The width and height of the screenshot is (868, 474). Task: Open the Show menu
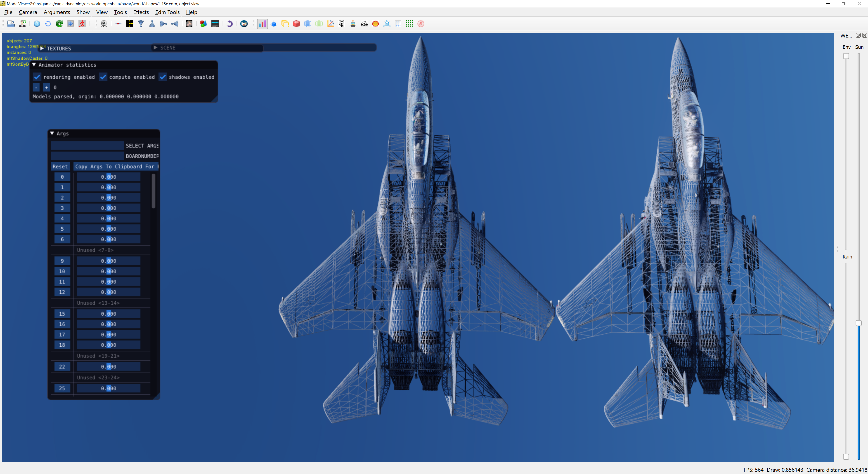coord(83,12)
